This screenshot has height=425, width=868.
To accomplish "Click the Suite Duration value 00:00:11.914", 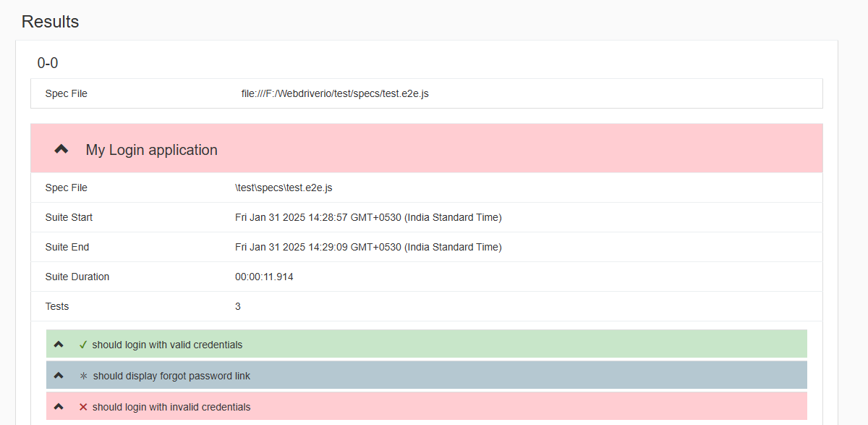I will point(264,277).
